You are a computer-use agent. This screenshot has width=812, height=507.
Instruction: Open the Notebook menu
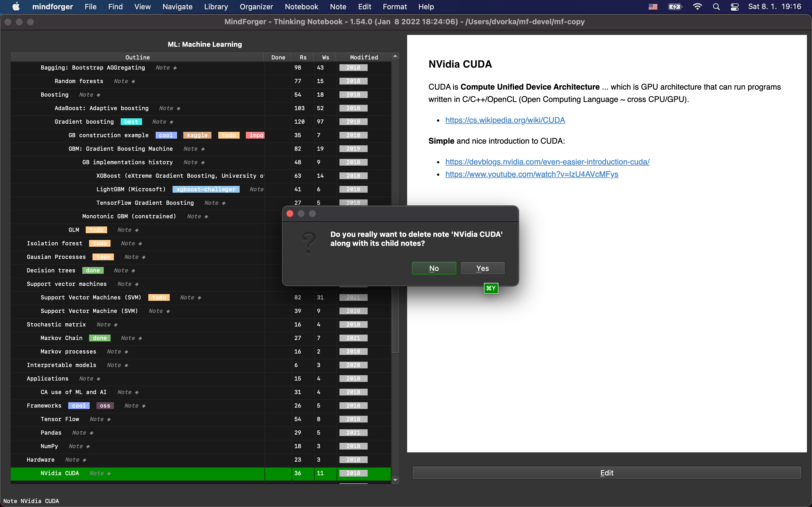[x=301, y=6]
